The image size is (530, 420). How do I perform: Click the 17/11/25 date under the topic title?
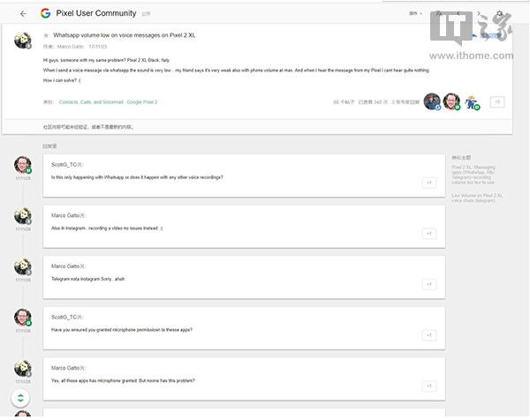(x=98, y=47)
